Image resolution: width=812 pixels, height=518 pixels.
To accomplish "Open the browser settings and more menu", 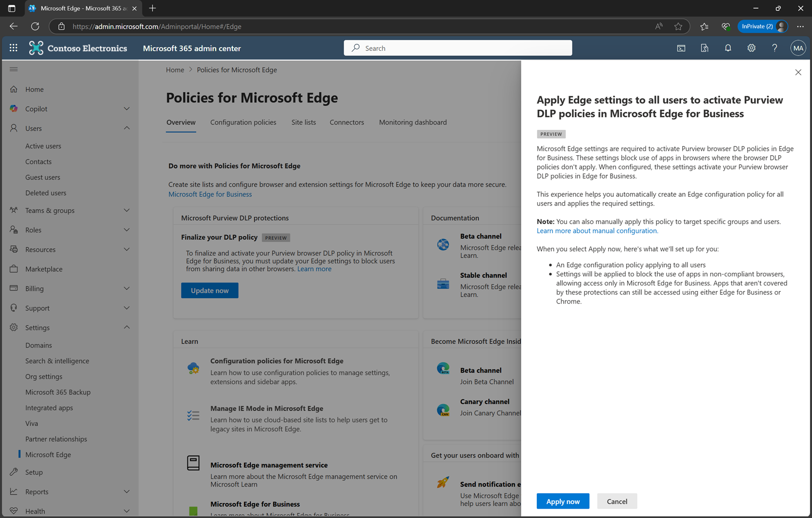I will pyautogui.click(x=800, y=26).
